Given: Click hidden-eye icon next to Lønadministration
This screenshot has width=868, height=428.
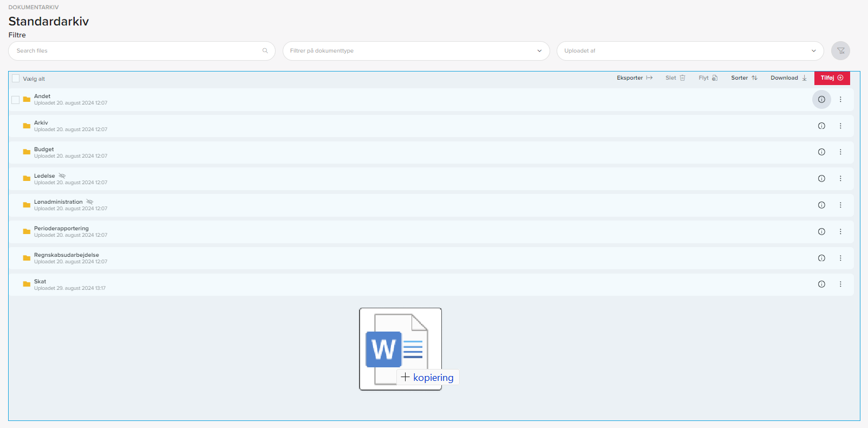Looking at the screenshot, I should [90, 202].
